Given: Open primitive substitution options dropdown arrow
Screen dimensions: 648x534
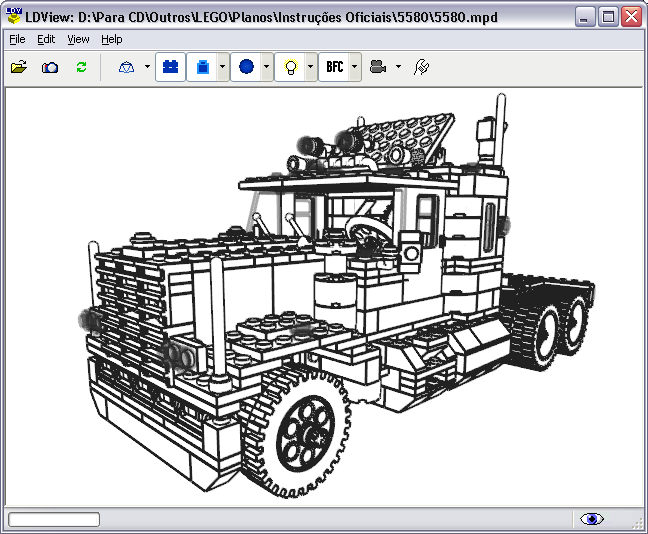Looking at the screenshot, I should point(267,67).
